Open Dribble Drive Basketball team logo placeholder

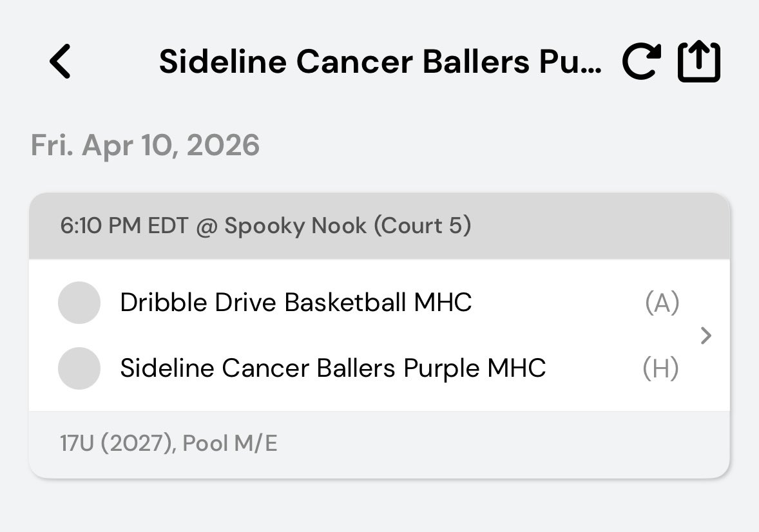(x=79, y=303)
